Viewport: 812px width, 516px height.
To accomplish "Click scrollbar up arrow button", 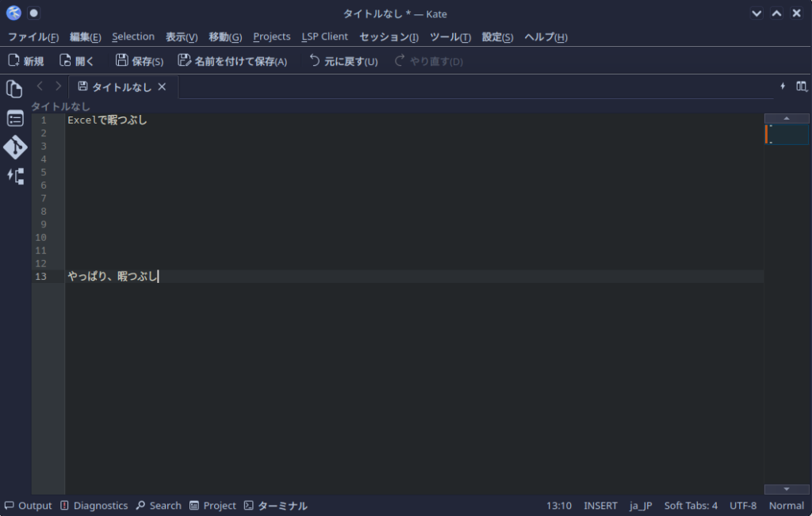I will click(x=786, y=119).
